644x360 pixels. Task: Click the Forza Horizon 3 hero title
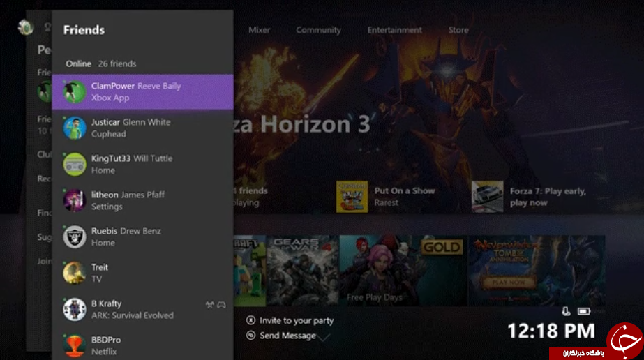click(302, 124)
